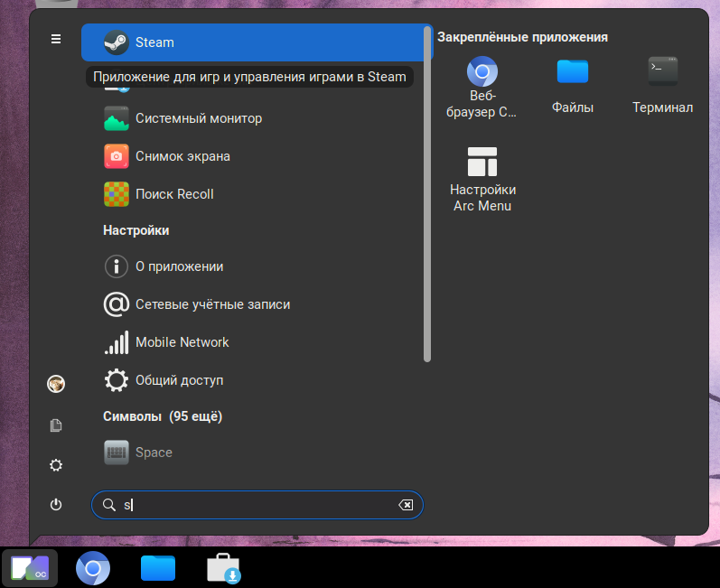
Task: Open system settings gear in sidebar
Action: point(56,465)
